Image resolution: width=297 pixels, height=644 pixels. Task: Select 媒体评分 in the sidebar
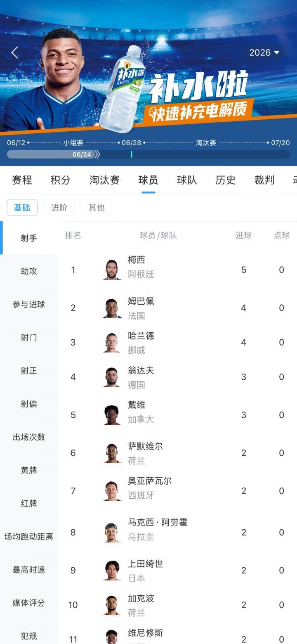click(29, 603)
